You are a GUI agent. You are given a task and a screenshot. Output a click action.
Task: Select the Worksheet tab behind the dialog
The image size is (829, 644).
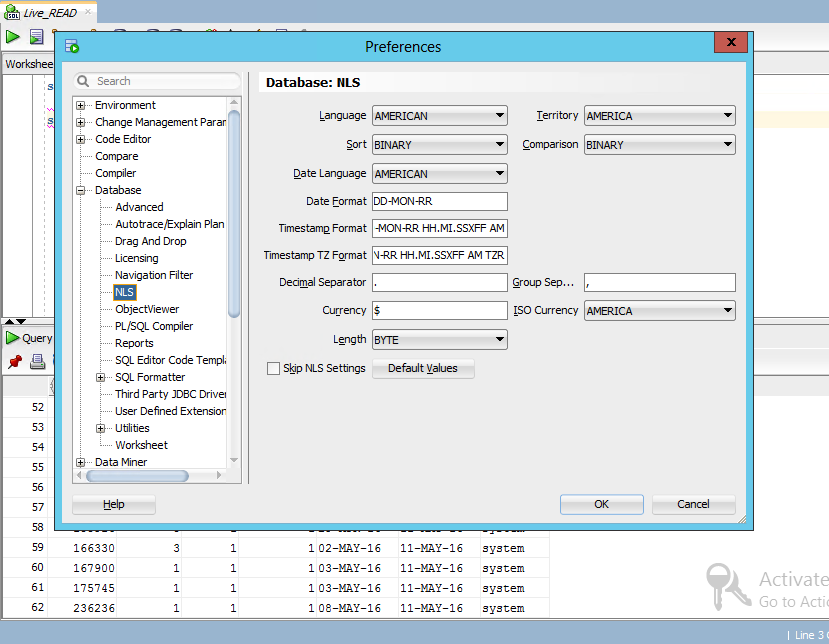pyautogui.click(x=29, y=64)
